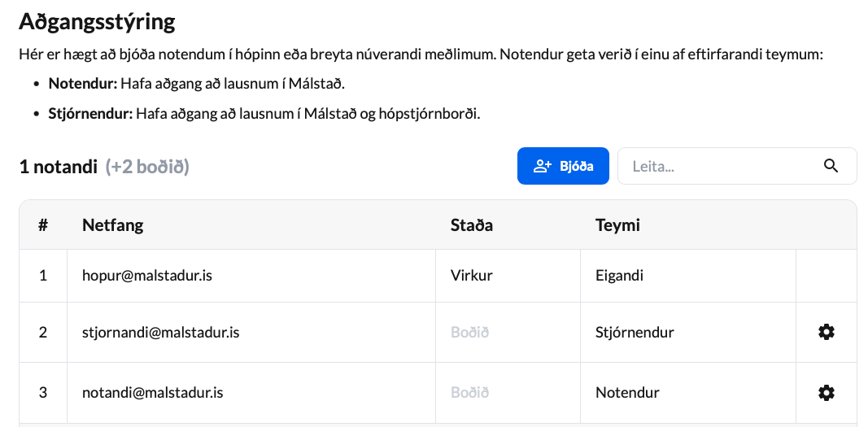868x427 pixels.
Task: Select stjornandi@malstadur.is email cell
Action: coord(251,333)
